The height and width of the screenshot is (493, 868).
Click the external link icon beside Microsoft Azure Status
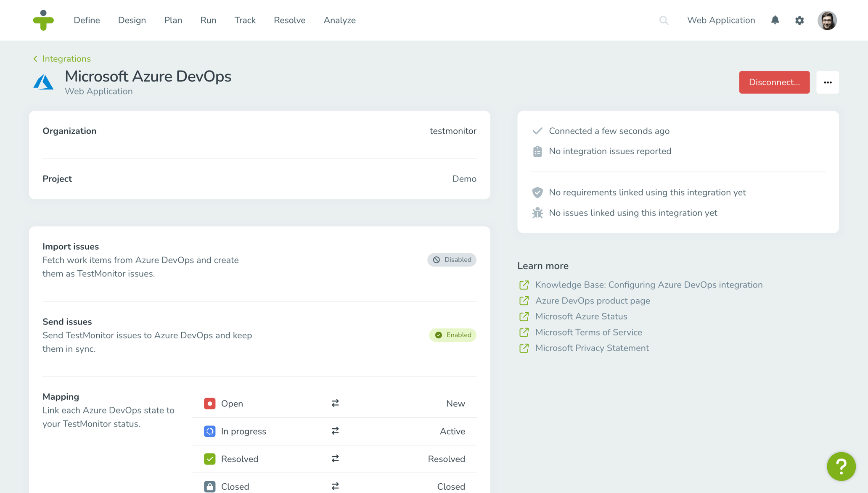[x=524, y=316]
